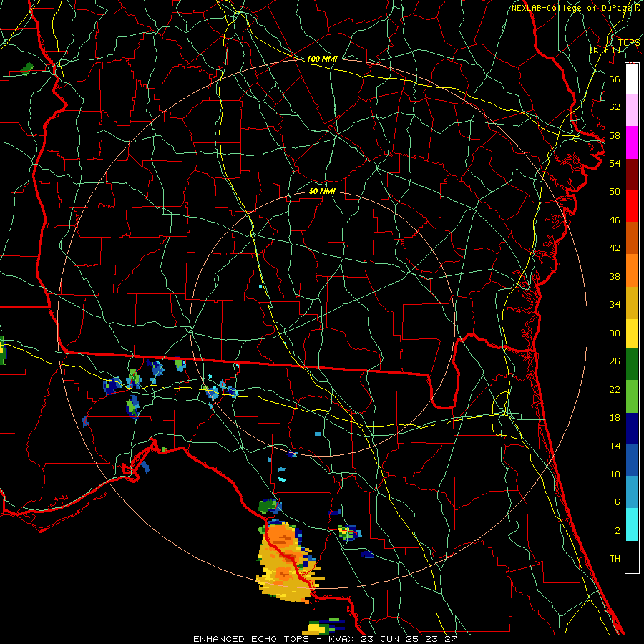This screenshot has height=644, width=644.
Task: Click the 'K FT' units label
Action: [605, 49]
